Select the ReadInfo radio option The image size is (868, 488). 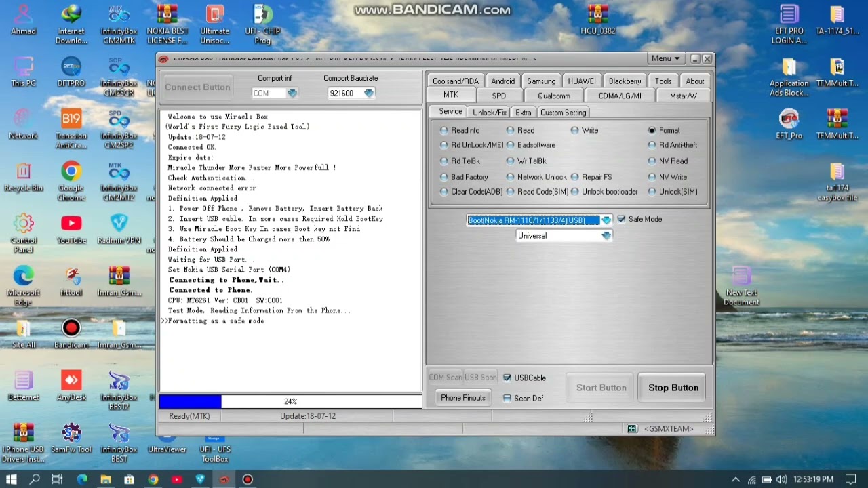coord(460,130)
